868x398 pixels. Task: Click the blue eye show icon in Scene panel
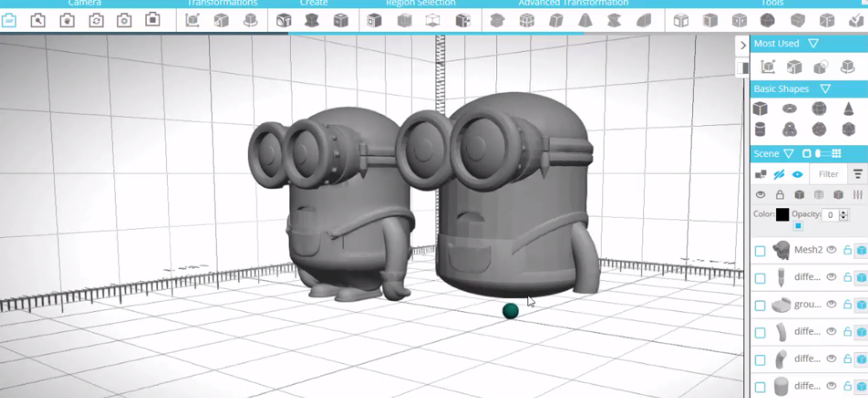(x=797, y=174)
